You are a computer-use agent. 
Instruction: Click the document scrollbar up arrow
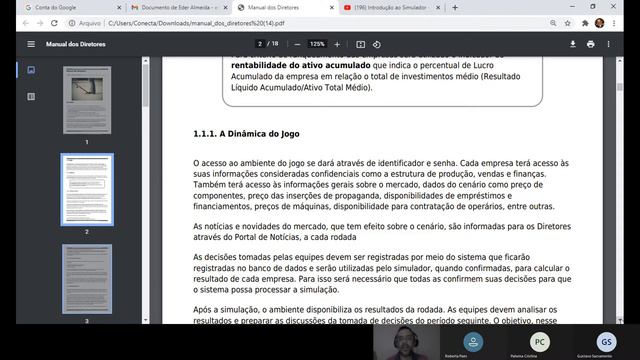(x=620, y=60)
